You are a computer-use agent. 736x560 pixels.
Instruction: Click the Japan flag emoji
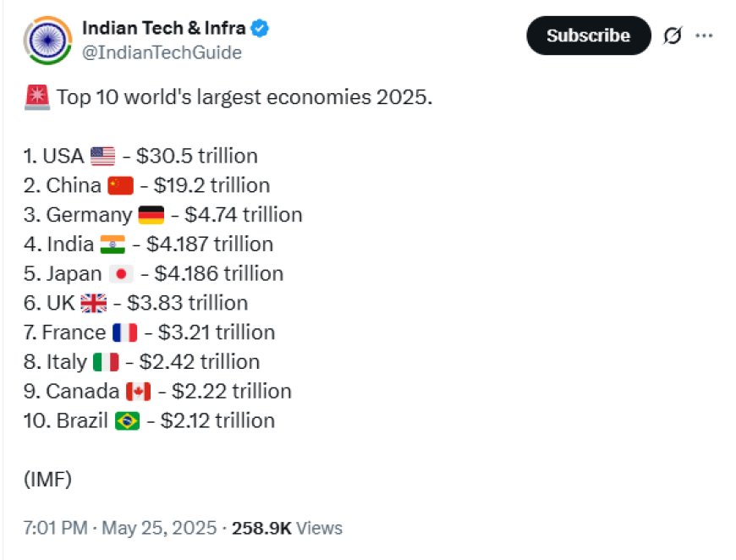(121, 274)
